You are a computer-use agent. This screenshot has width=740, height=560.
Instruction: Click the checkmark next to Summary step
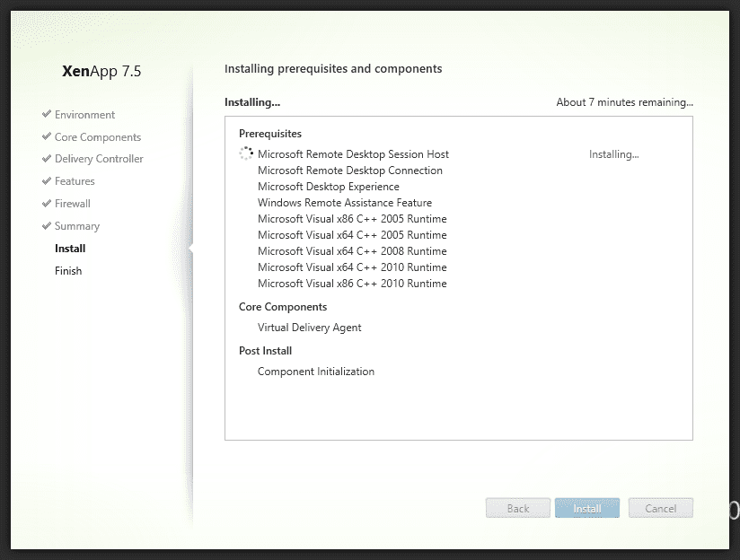point(46,226)
